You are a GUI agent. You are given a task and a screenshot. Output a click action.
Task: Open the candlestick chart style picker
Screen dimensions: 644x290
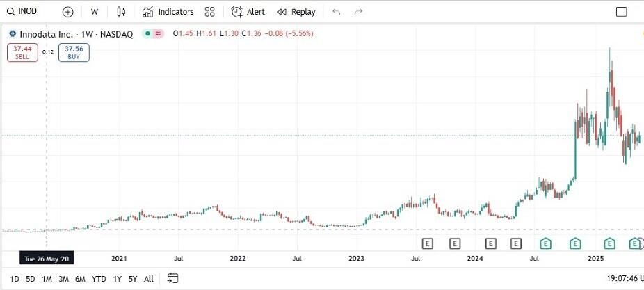coord(122,12)
